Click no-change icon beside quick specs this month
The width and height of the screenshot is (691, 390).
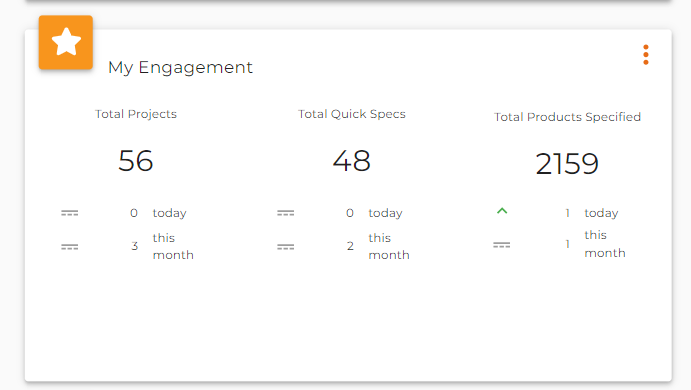[x=286, y=247]
